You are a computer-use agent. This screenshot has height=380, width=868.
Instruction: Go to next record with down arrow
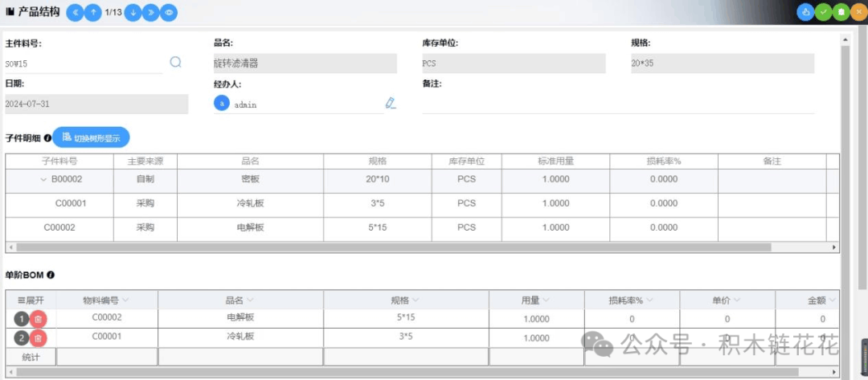tap(133, 13)
